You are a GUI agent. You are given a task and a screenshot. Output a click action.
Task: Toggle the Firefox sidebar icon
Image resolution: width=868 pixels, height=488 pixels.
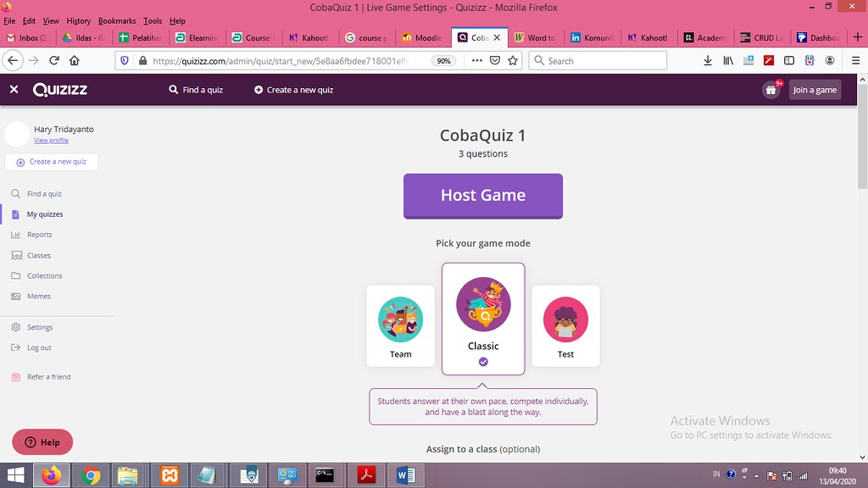[789, 60]
